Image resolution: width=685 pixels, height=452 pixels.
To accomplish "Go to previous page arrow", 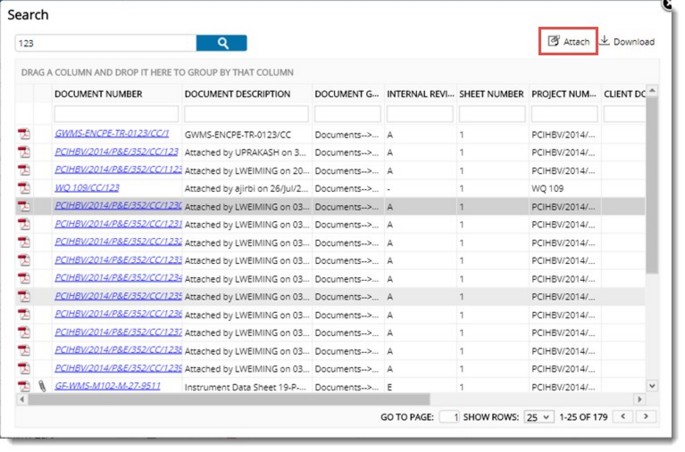I will coord(623,416).
